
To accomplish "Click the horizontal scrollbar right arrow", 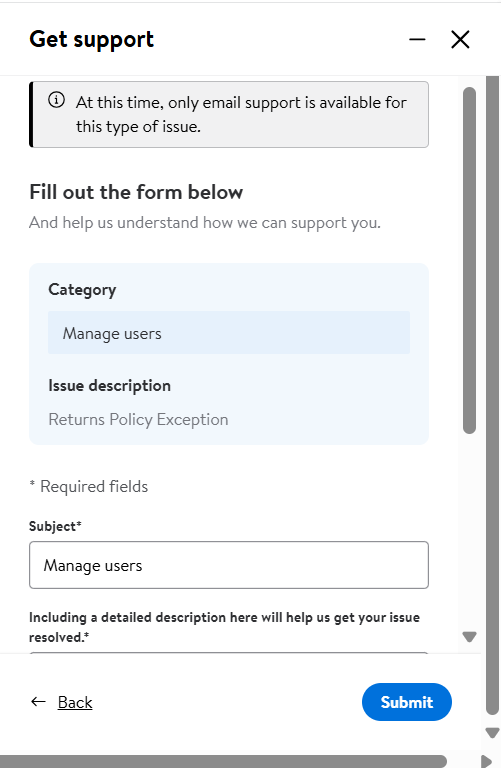I will (x=486, y=761).
